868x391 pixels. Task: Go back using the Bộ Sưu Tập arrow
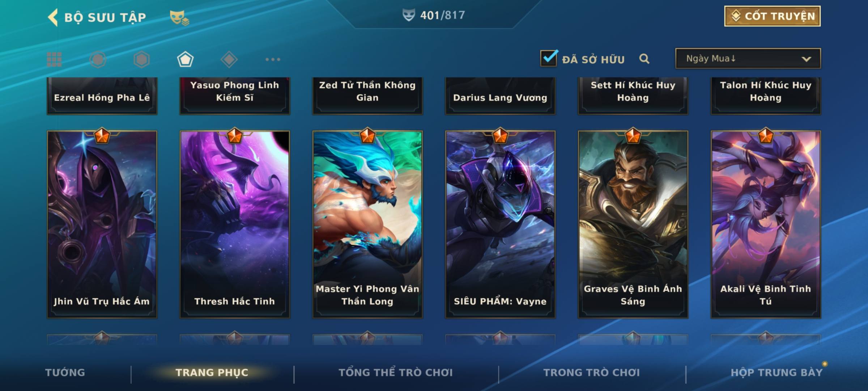(x=53, y=17)
